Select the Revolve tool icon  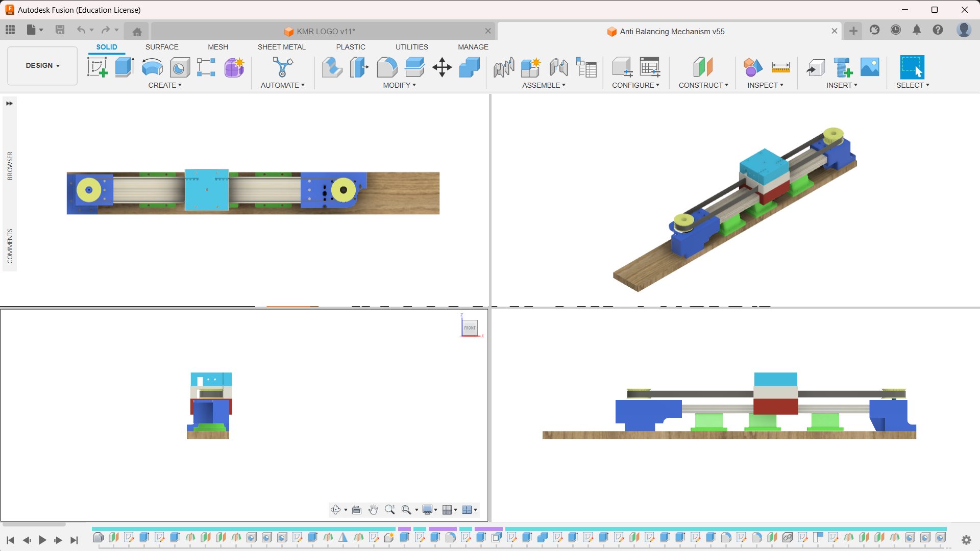coord(152,67)
